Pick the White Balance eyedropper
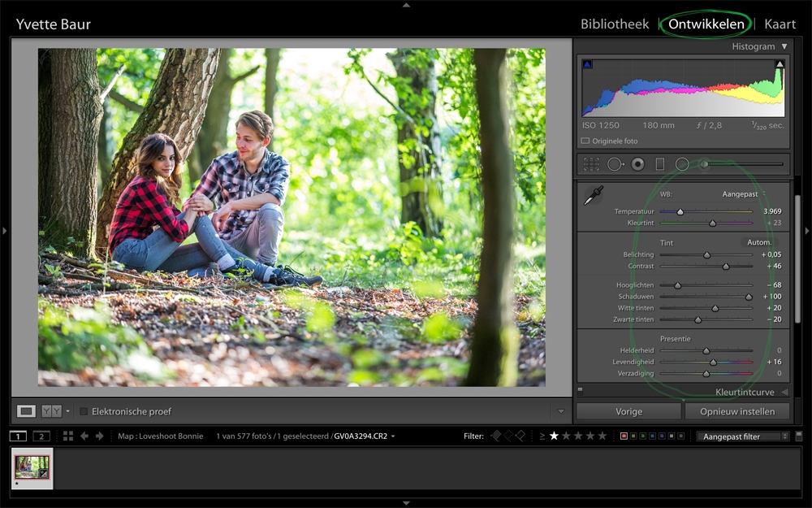The width and height of the screenshot is (812, 508). [x=592, y=194]
